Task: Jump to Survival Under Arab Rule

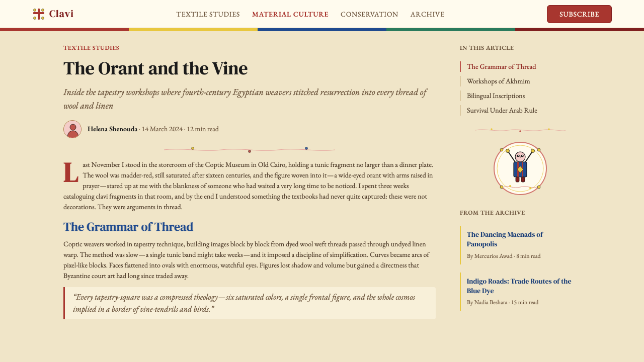Action: pyautogui.click(x=502, y=110)
